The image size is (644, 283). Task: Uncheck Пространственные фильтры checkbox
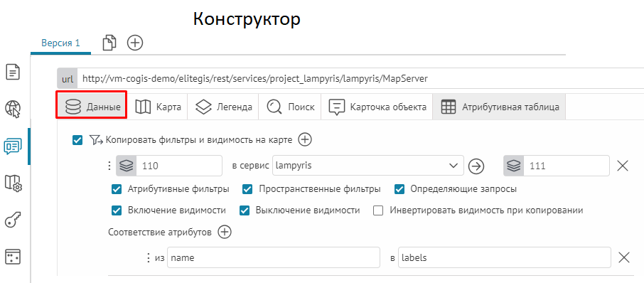tap(247, 189)
